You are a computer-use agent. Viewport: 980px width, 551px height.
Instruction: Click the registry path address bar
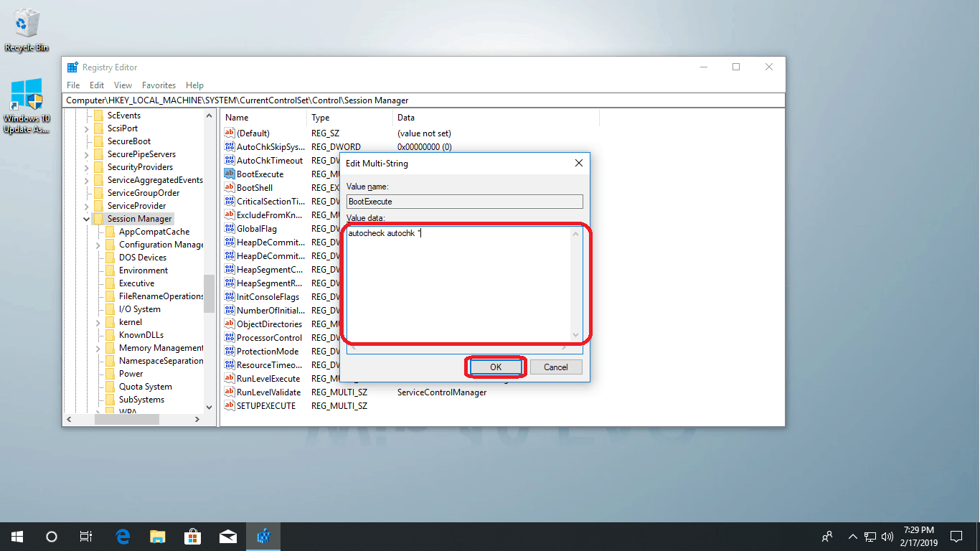[423, 100]
